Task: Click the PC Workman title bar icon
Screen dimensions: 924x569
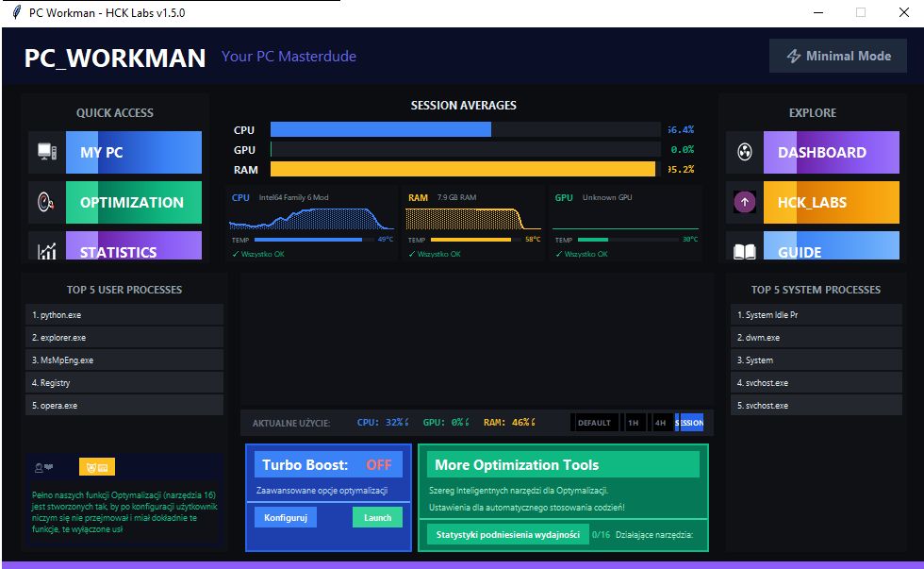Action: [x=15, y=12]
